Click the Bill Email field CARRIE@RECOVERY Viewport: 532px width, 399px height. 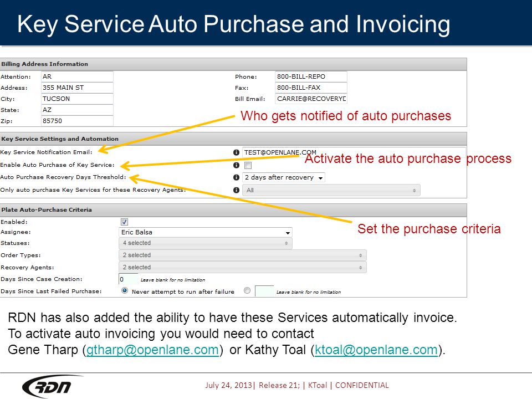tap(311, 99)
